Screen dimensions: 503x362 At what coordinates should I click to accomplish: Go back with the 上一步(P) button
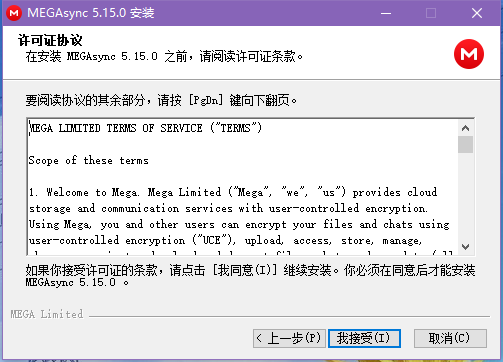(x=289, y=338)
